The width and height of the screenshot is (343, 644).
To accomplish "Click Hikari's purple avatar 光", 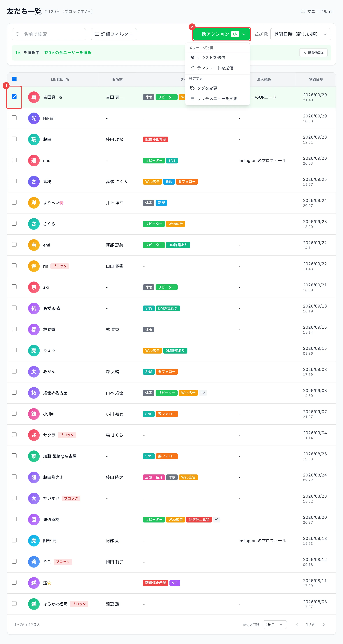I will (x=34, y=118).
